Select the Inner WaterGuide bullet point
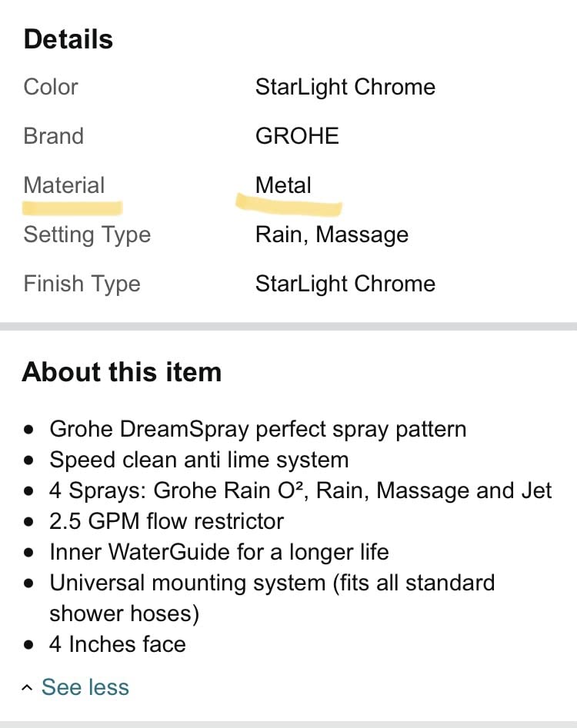The height and width of the screenshot is (728, 577). (x=219, y=552)
